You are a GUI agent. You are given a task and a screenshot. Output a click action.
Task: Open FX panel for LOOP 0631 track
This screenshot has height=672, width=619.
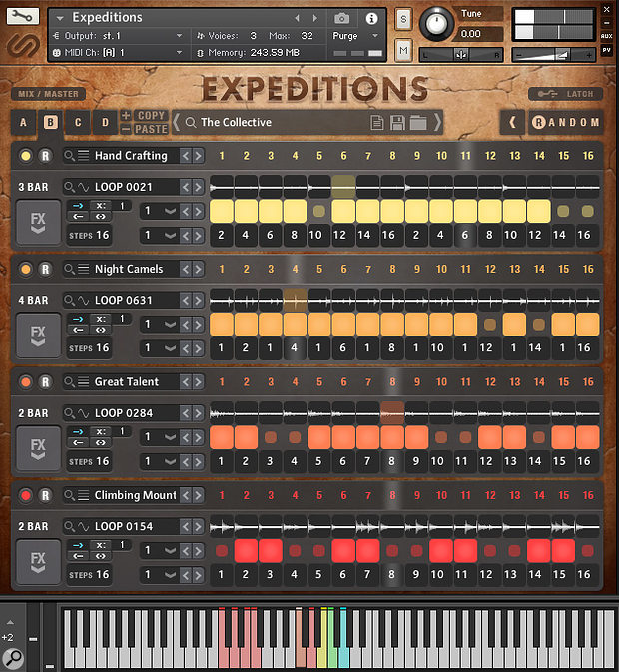coord(38,336)
